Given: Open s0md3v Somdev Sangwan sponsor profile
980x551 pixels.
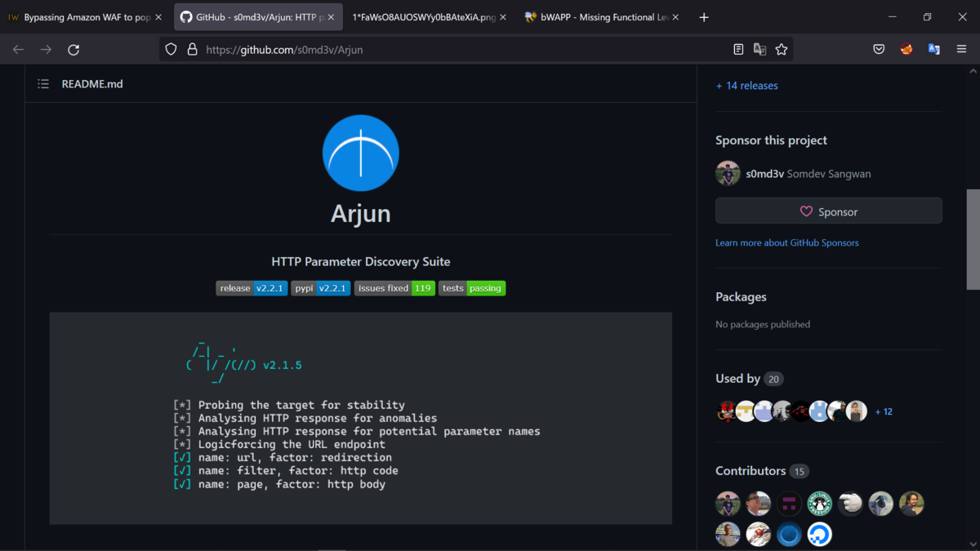Looking at the screenshot, I should coord(808,174).
